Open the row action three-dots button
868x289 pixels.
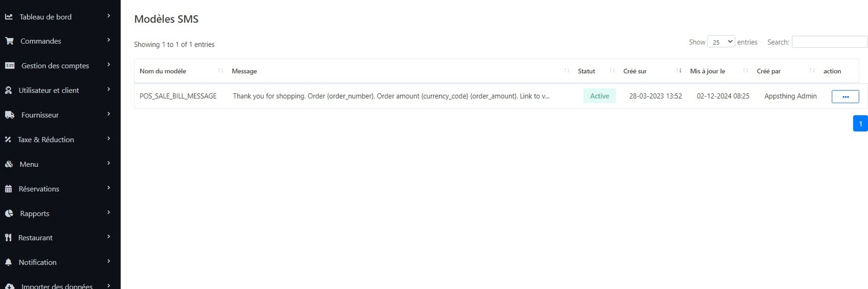coord(845,97)
